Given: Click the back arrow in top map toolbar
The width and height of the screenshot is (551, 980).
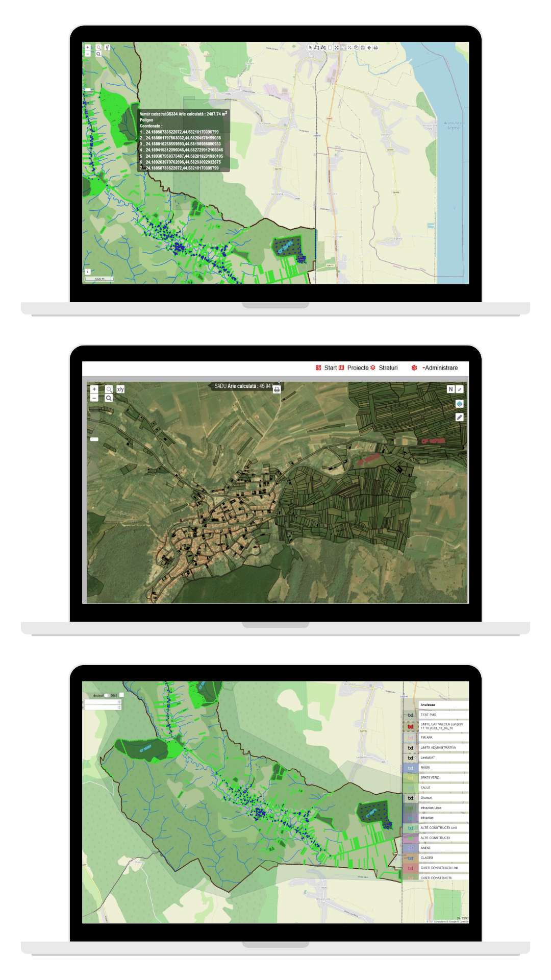Looking at the screenshot, I should click(x=369, y=47).
